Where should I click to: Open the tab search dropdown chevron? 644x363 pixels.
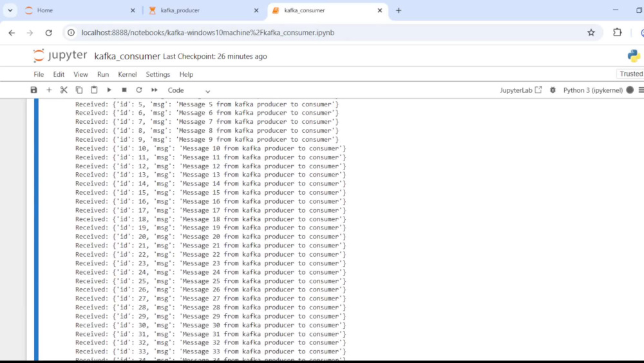[x=10, y=10]
